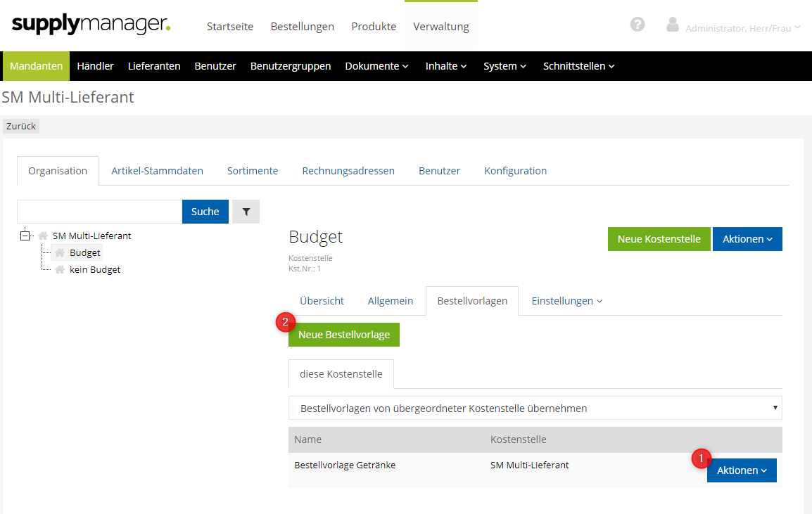
Task: Open Bestellvorlagen übernehmen select box
Action: [x=535, y=408]
